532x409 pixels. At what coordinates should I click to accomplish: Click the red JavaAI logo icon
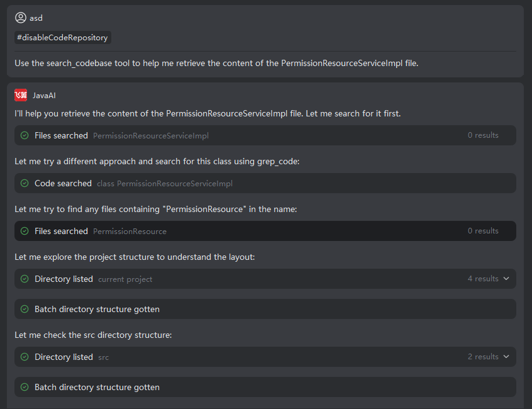point(21,95)
